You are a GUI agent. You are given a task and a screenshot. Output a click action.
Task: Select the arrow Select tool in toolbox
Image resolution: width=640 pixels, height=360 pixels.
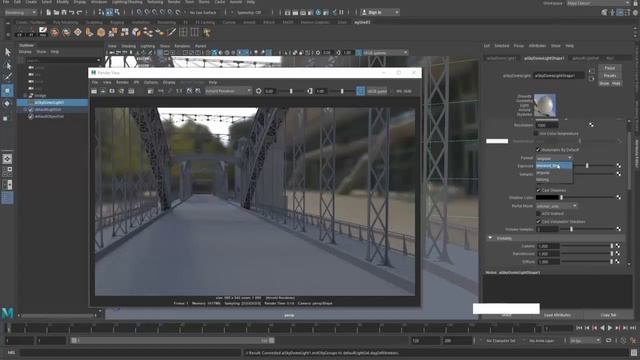(8, 52)
